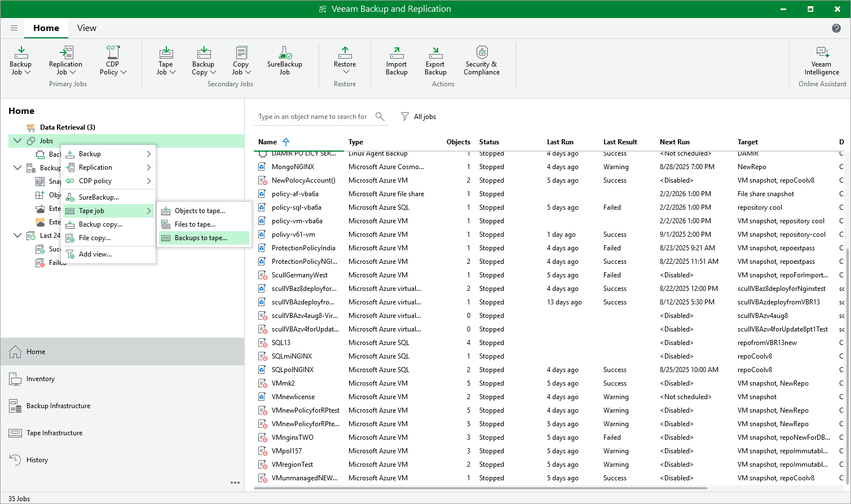Click the Replication Job ribbon icon

tap(66, 52)
